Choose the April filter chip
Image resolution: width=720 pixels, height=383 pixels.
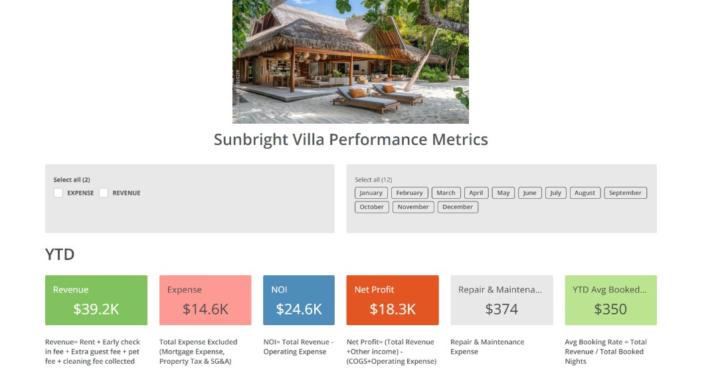click(x=476, y=193)
